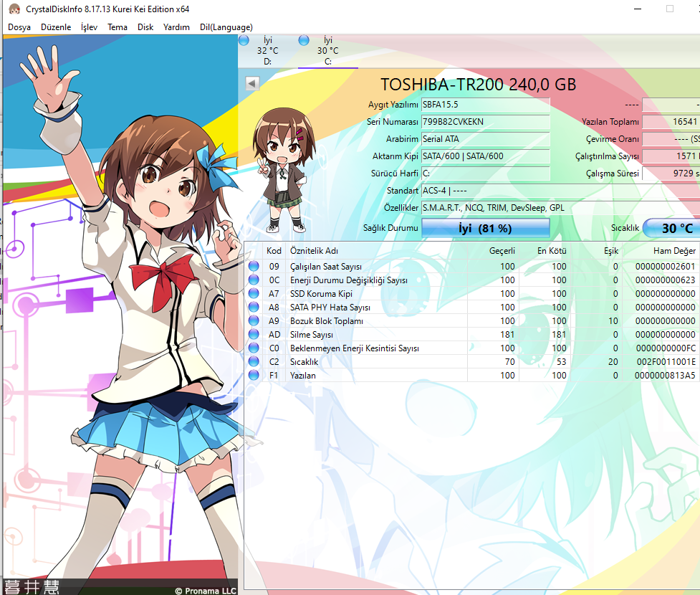
Task: Click status orb for SSD Koruma Kipi row
Action: tap(254, 293)
